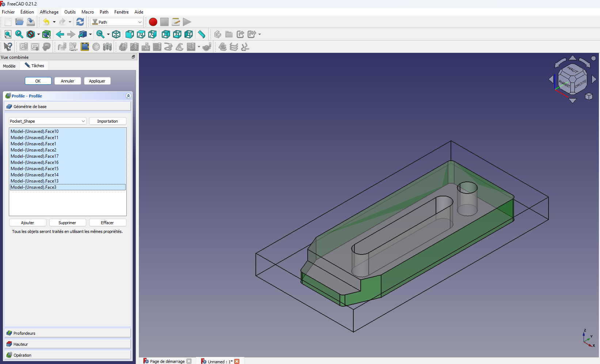Open the Sync view dropdown arrow

click(x=108, y=34)
